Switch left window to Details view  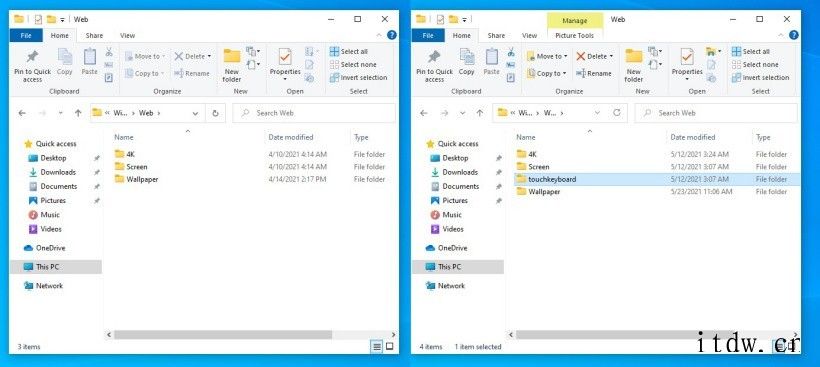point(377,346)
